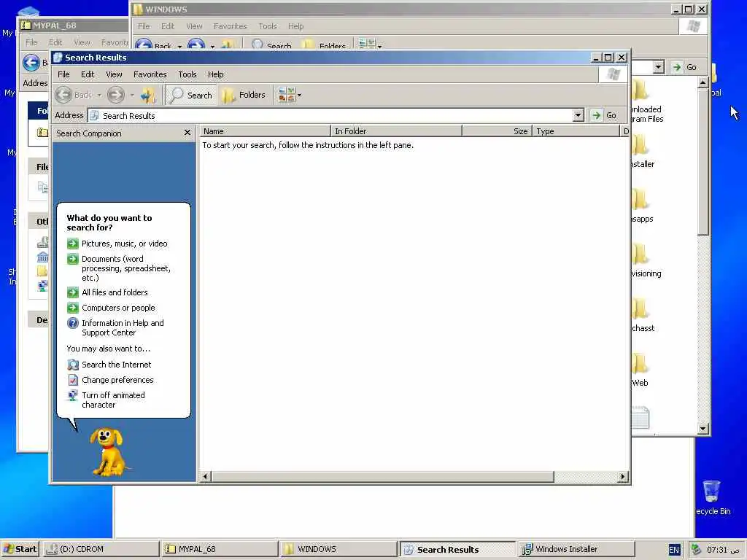This screenshot has height=560, width=747.
Task: Expand the Views dropdown arrow in Search Results
Action: click(299, 96)
